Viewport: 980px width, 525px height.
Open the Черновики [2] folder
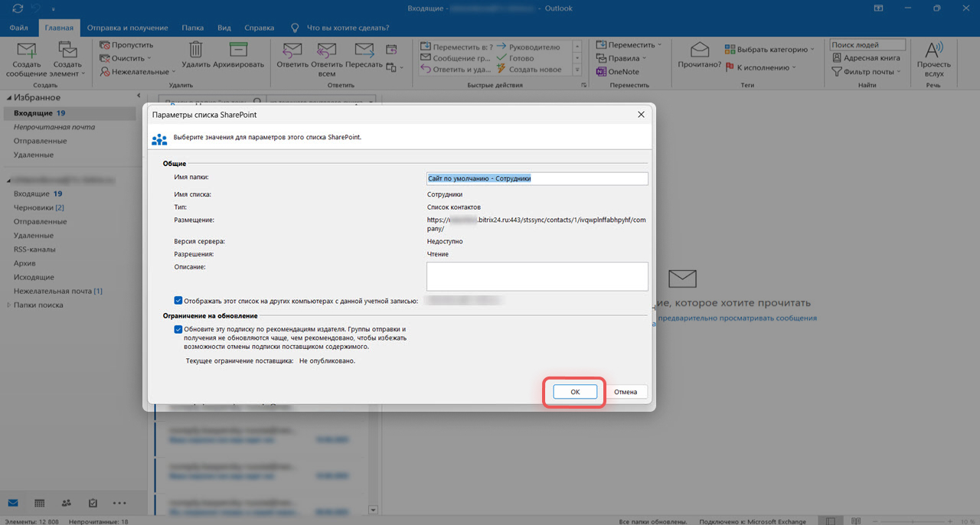point(39,207)
